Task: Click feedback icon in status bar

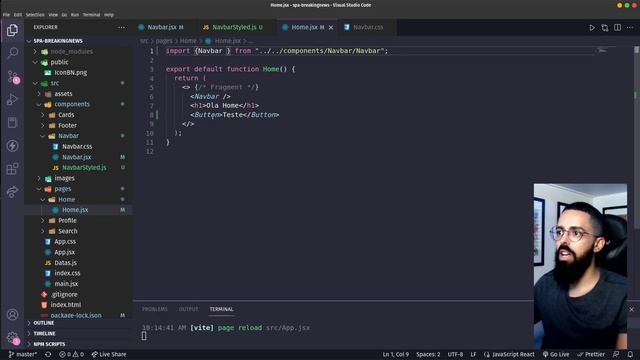Action: coord(616,354)
